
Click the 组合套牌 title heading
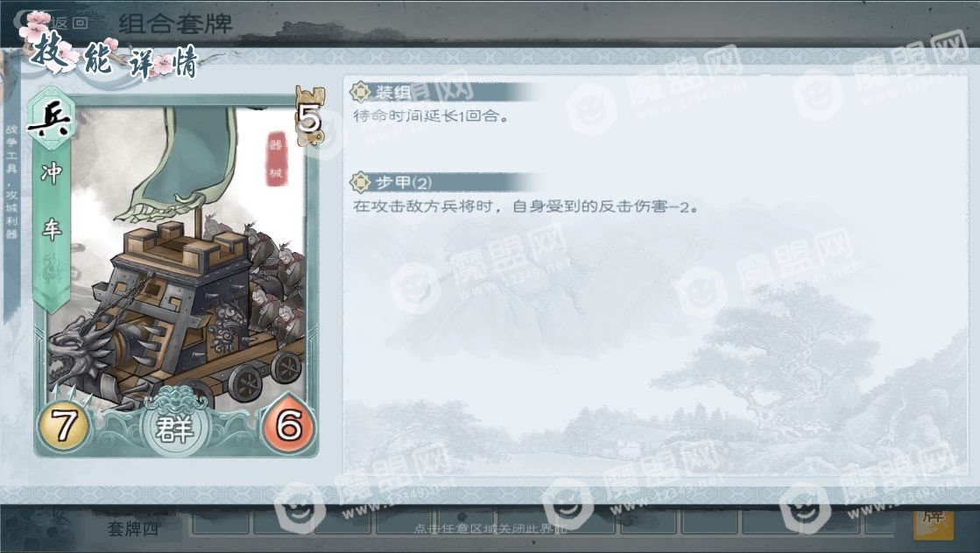point(176,24)
